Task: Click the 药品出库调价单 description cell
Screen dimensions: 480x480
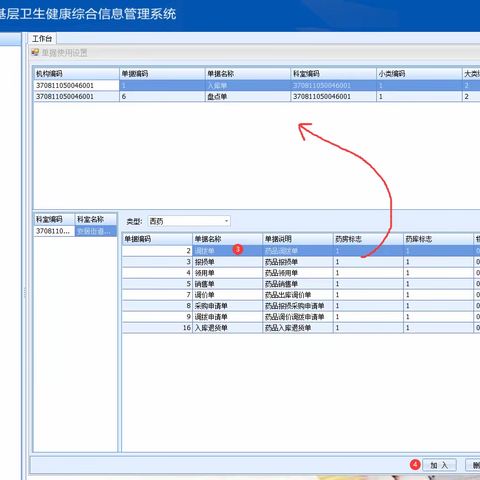Action: pyautogui.click(x=298, y=295)
